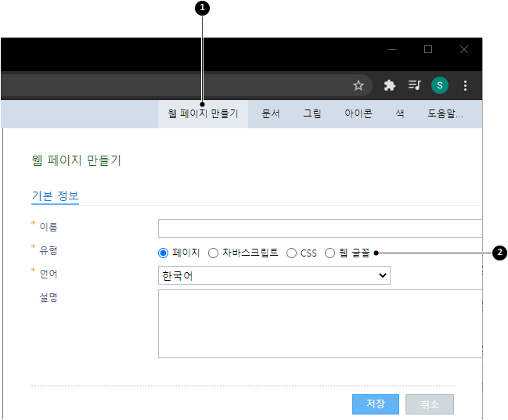This screenshot has height=420, width=508.
Task: Click the 이름 text input field
Action: [320, 228]
